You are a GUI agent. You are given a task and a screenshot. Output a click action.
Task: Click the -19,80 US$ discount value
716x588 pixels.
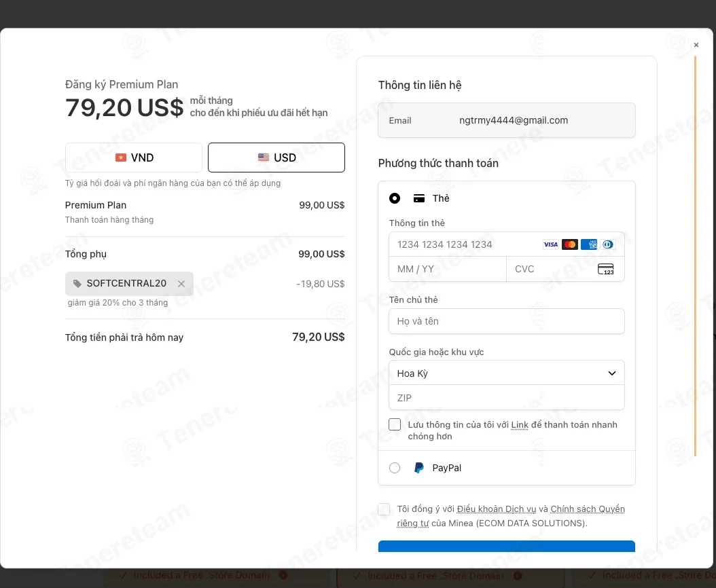pyautogui.click(x=321, y=284)
